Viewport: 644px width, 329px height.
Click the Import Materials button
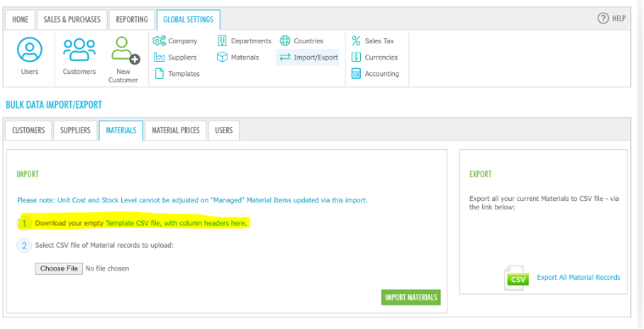coord(411,298)
